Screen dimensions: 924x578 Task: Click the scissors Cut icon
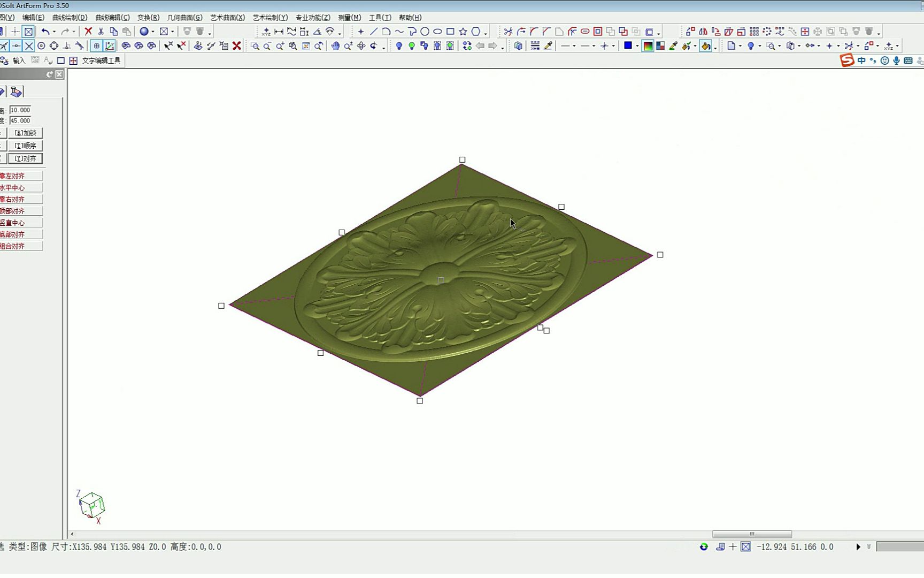101,32
